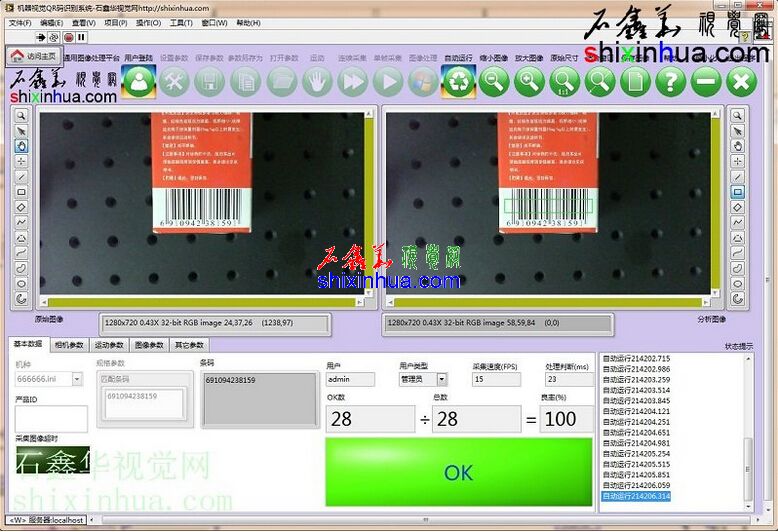Open the 文件(F) File menu
Screen dimensions: 778x532
(20, 23)
